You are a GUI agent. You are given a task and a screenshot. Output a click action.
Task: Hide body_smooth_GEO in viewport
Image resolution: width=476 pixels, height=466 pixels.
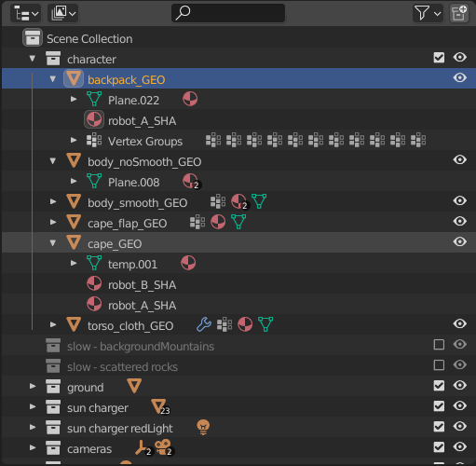pos(459,200)
